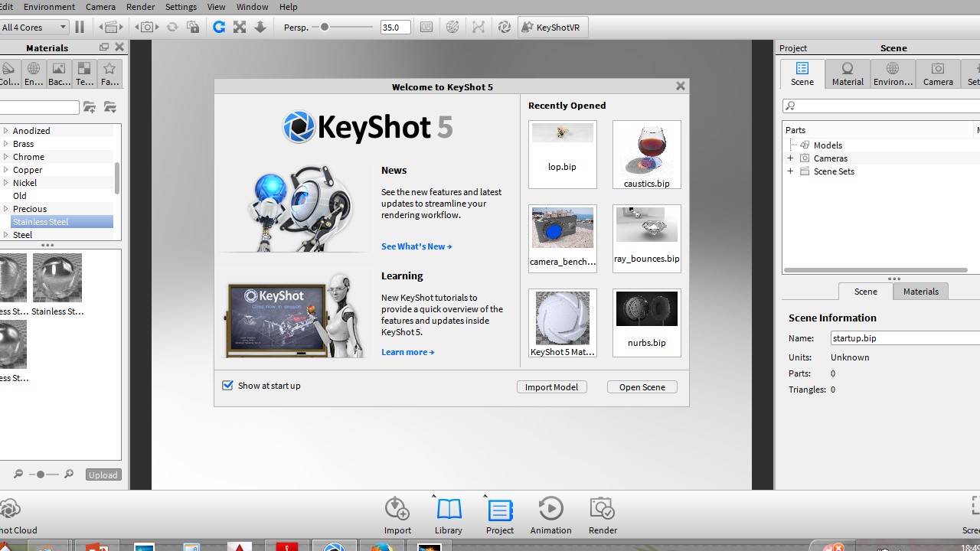The height and width of the screenshot is (551, 980).
Task: Click add folder icon in Materials panel
Action: point(90,107)
